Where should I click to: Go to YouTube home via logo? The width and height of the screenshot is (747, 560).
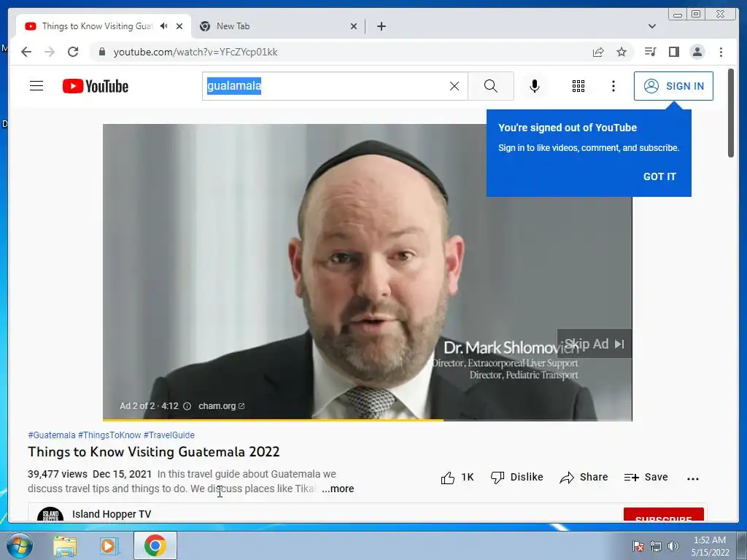96,86
